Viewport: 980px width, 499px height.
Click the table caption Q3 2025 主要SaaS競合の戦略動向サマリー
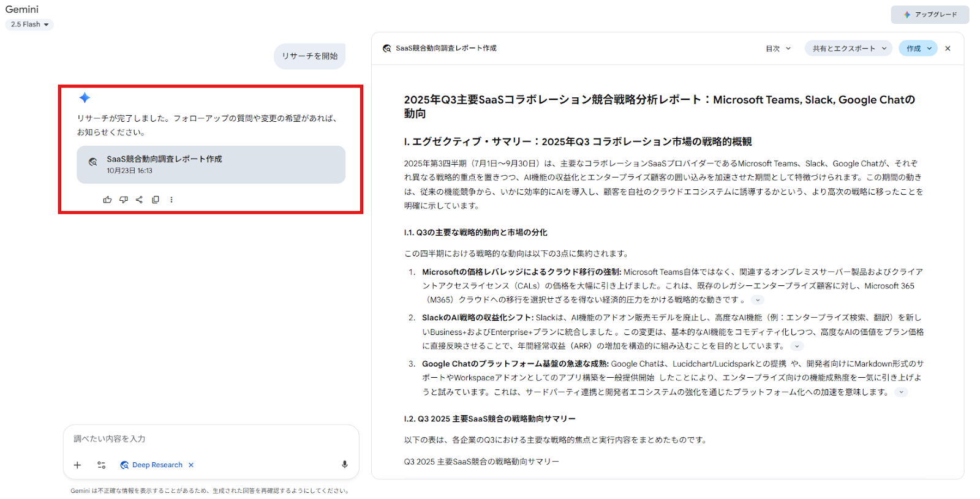coord(481,462)
